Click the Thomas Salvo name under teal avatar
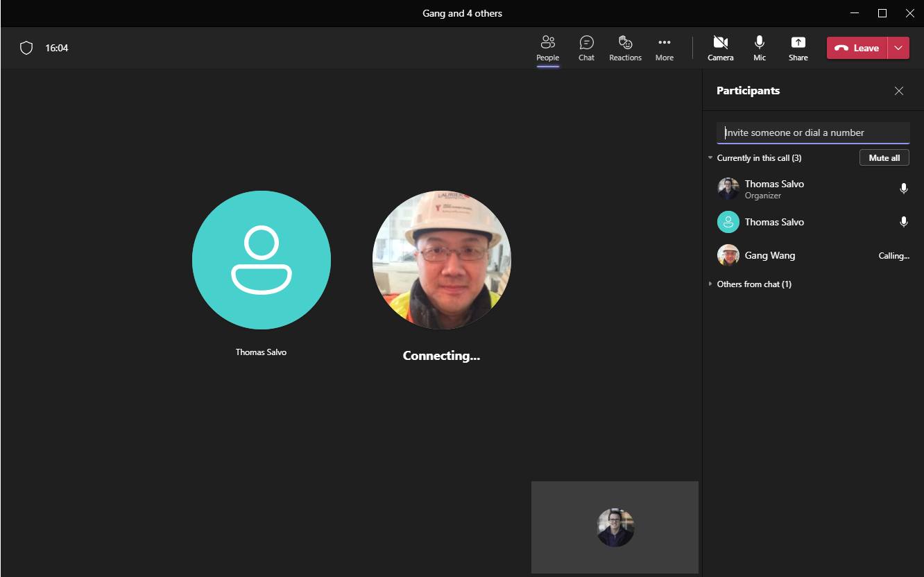 point(261,352)
